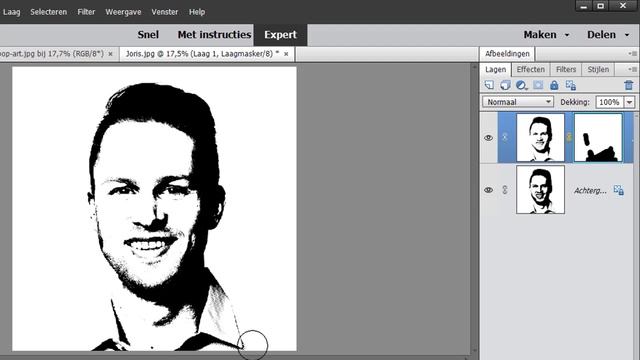Open the Lagen panel options menu
Screen dimensions: 640x360
tap(633, 69)
